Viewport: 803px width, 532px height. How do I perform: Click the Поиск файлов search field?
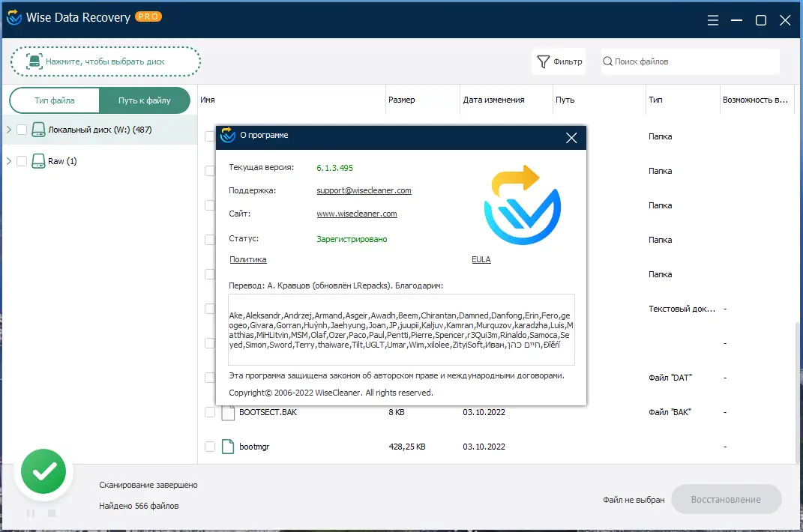675,61
